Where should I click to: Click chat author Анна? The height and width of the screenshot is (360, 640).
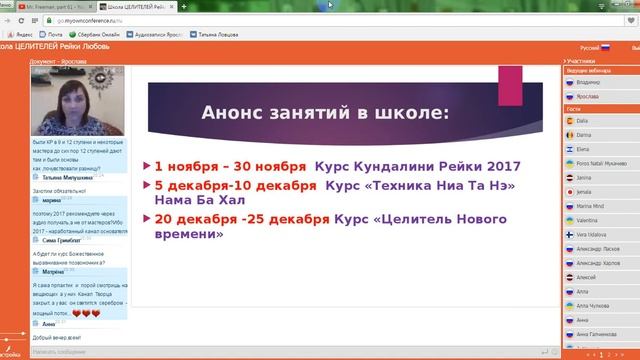coord(49,324)
